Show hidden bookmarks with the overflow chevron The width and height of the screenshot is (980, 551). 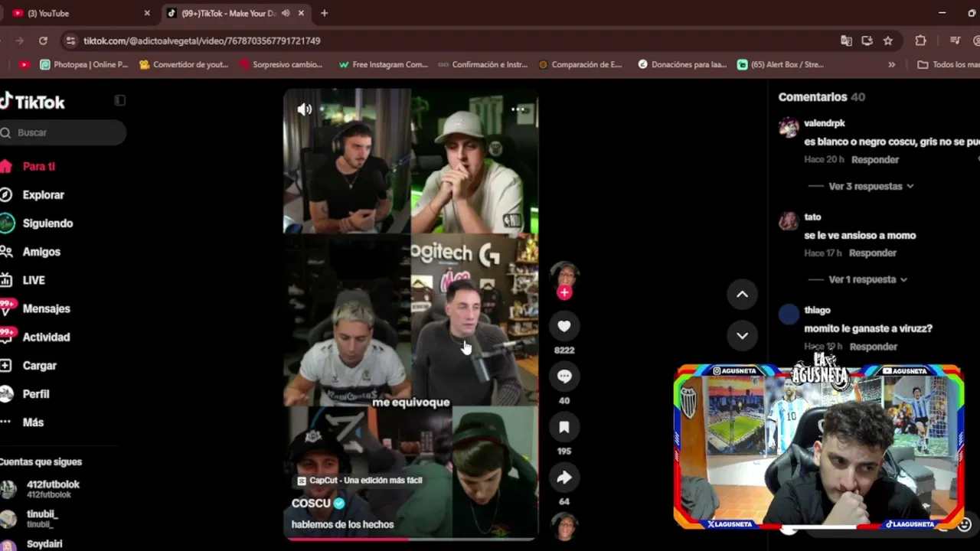pos(891,65)
